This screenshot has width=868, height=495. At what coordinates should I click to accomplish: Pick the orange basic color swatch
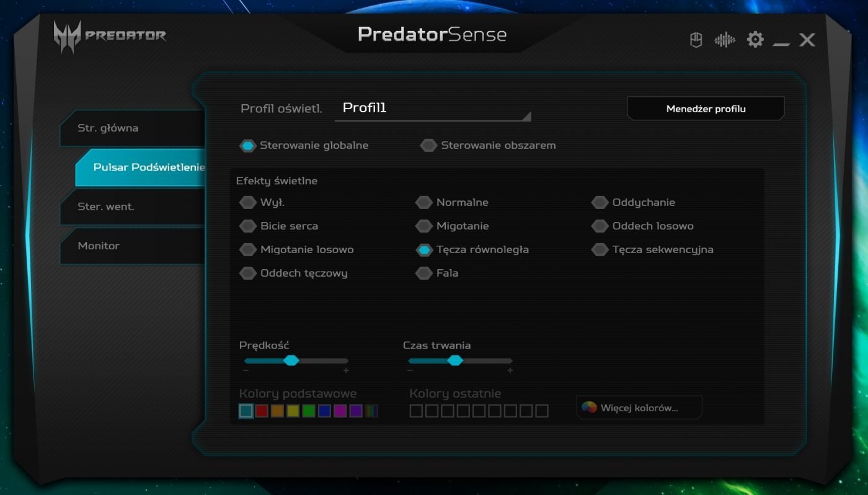[x=277, y=411]
